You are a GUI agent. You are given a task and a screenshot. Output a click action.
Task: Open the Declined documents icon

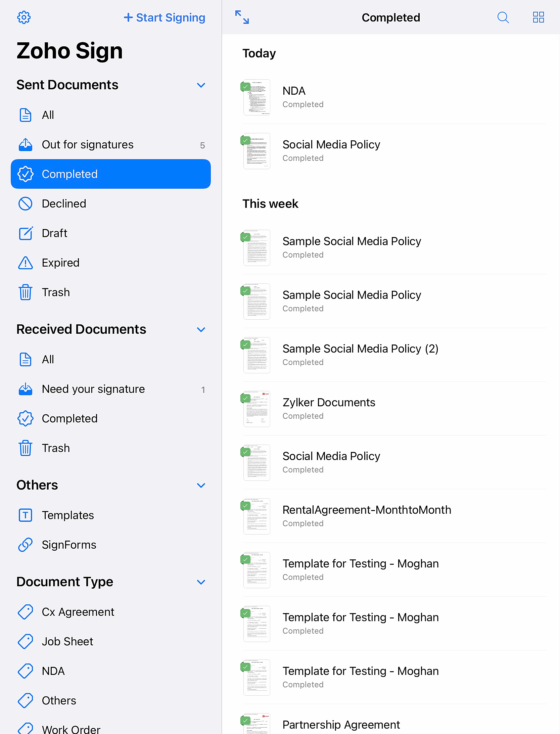pos(26,203)
